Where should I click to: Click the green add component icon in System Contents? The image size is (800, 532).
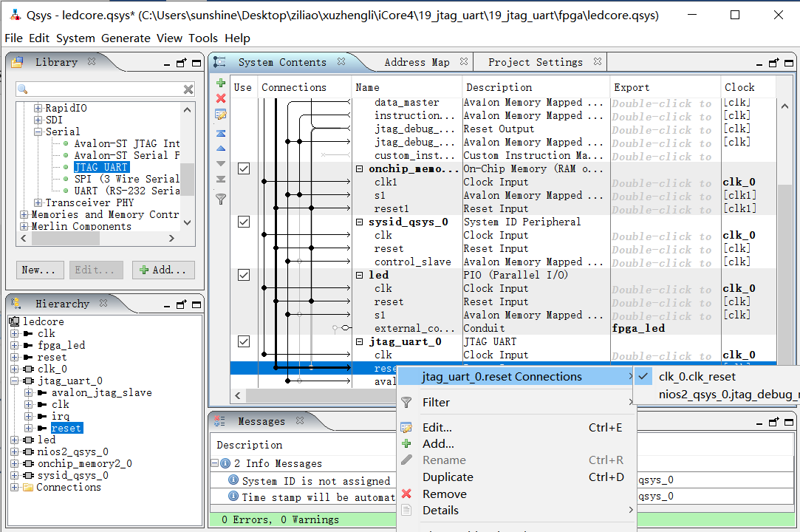(x=220, y=83)
